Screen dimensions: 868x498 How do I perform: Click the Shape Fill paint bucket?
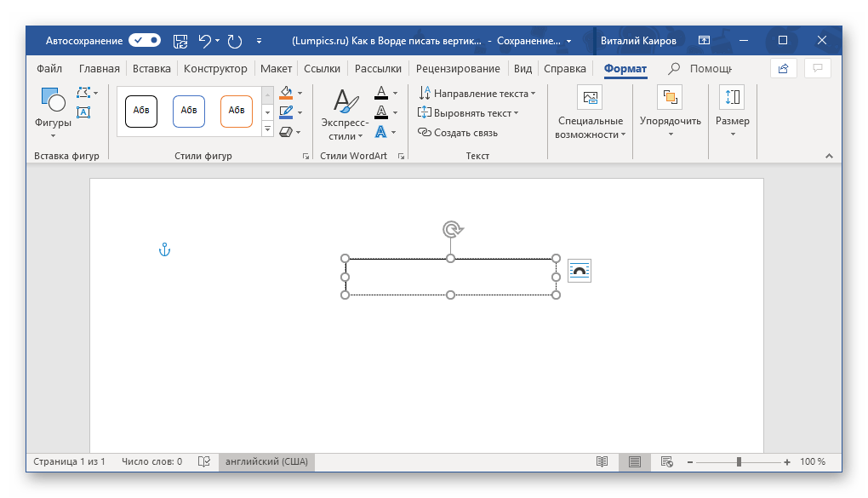click(x=286, y=93)
